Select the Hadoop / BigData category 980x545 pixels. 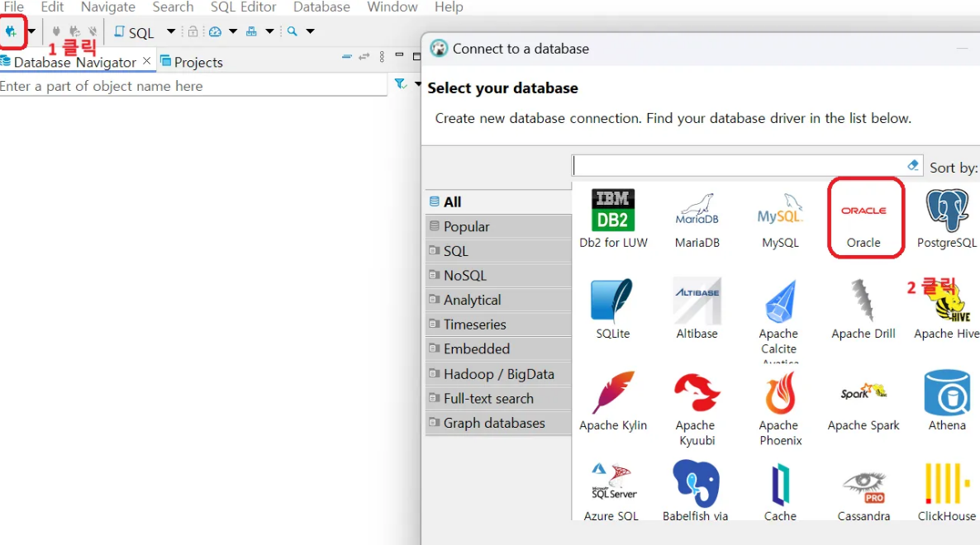pyautogui.click(x=498, y=374)
